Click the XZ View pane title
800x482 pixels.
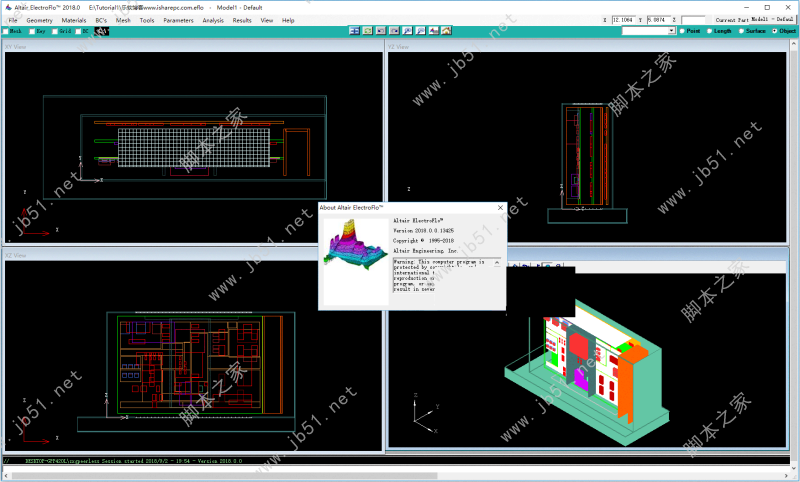pyautogui.click(x=16, y=256)
